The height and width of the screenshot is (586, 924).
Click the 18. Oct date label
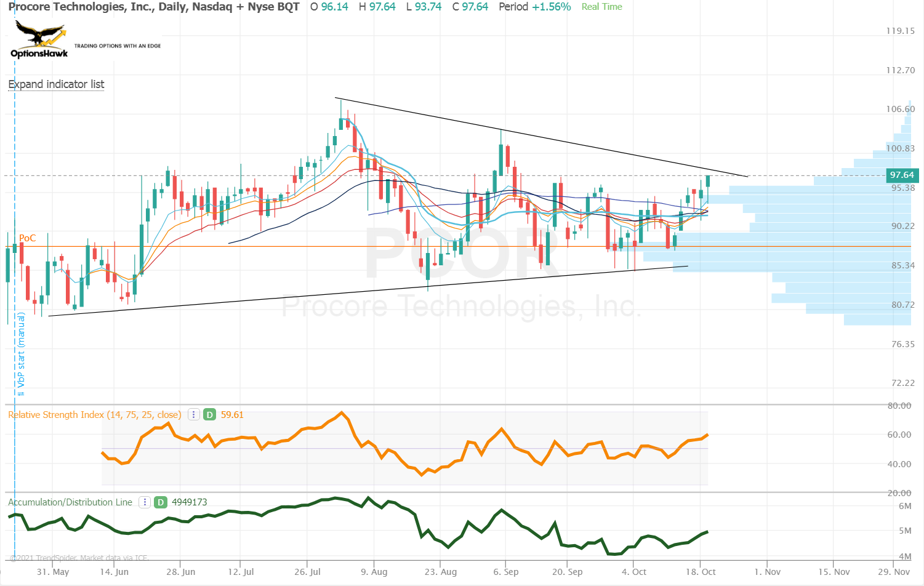coord(701,572)
